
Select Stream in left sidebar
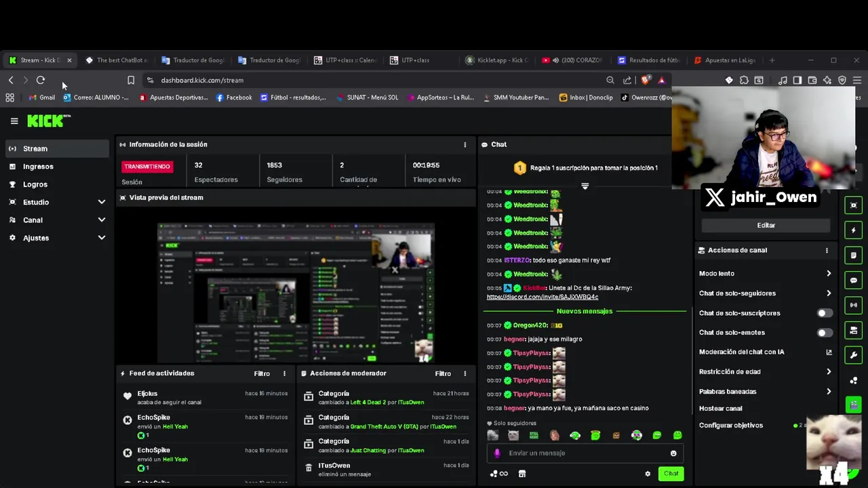[x=58, y=148]
